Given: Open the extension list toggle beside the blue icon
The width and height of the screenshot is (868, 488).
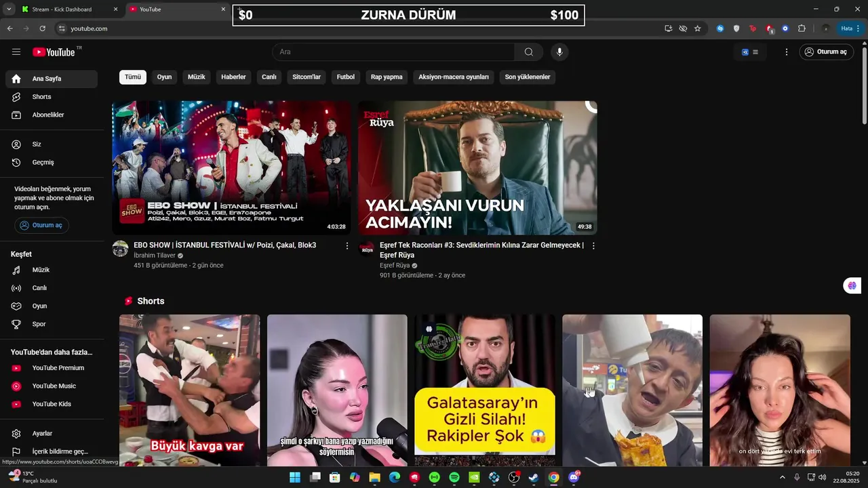Looking at the screenshot, I should [755, 52].
